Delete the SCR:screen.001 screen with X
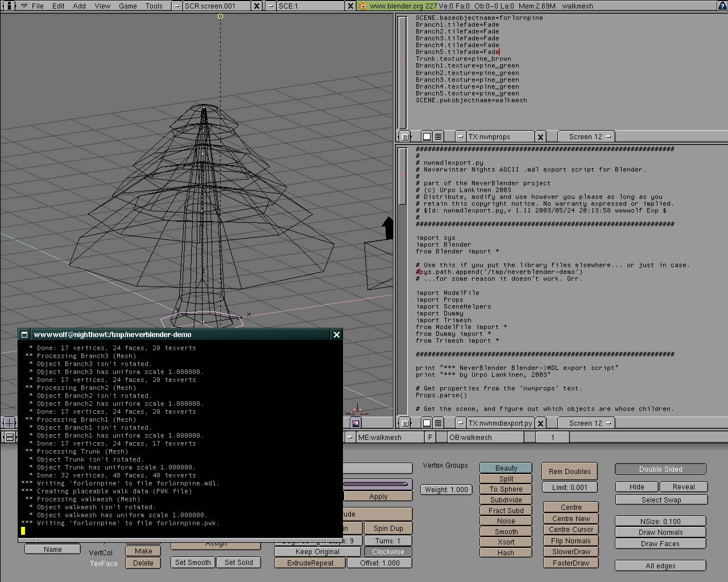Viewport: 728px width, 582px height. click(257, 6)
